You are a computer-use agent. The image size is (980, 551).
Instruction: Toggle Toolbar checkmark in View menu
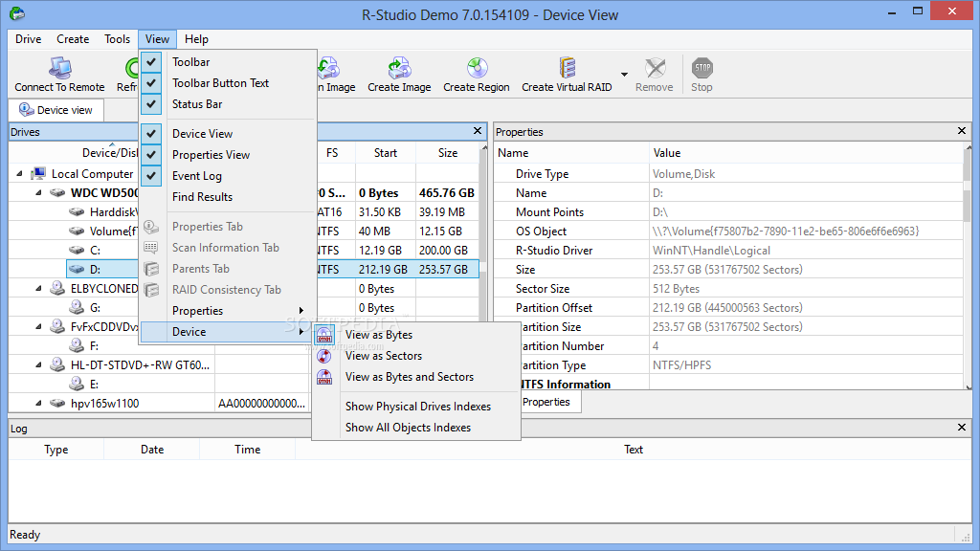point(151,62)
